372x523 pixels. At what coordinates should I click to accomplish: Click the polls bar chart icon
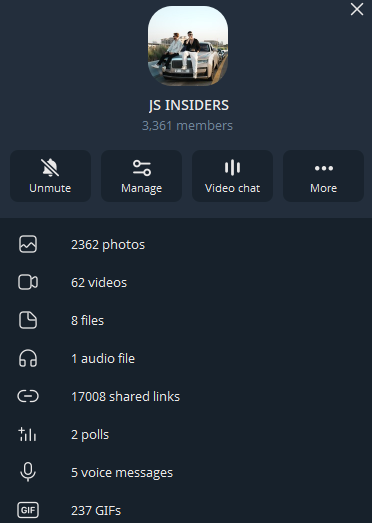tap(28, 434)
